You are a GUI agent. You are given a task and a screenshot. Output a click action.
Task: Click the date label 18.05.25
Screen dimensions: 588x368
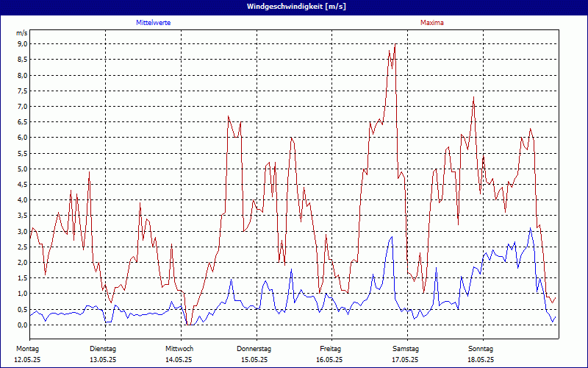tap(481, 360)
